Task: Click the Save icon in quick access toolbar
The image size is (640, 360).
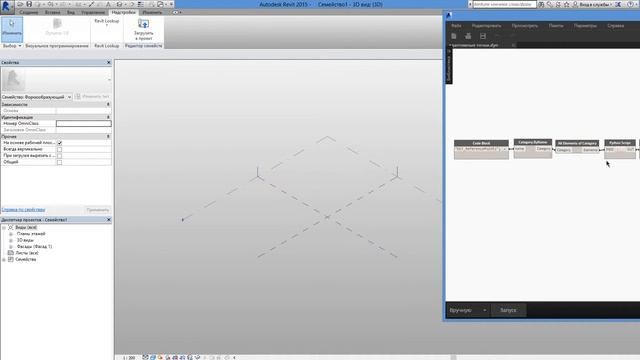Action: pyautogui.click(x=29, y=4)
